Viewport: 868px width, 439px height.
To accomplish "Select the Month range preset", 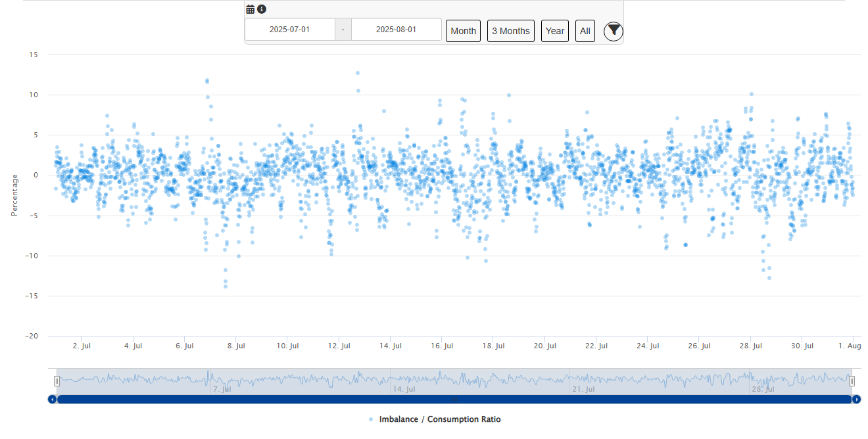I will pos(463,31).
